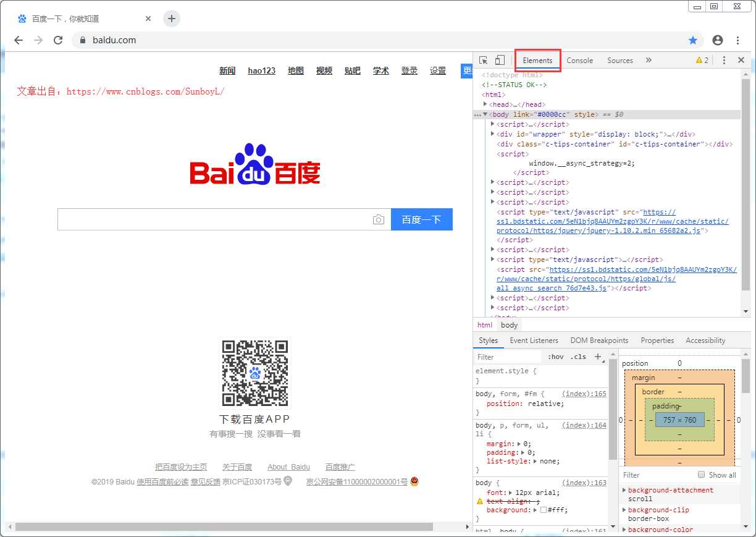Toggle the .cls classes button

pyautogui.click(x=578, y=357)
